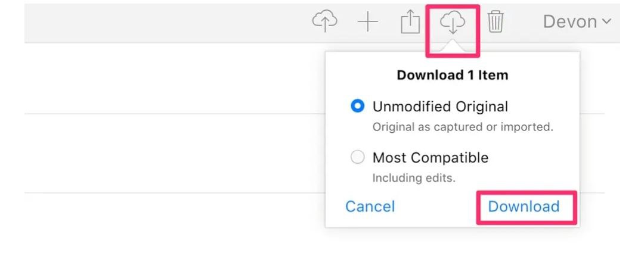Click the Download 1 Item heading
The image size is (644, 268).
coord(452,75)
